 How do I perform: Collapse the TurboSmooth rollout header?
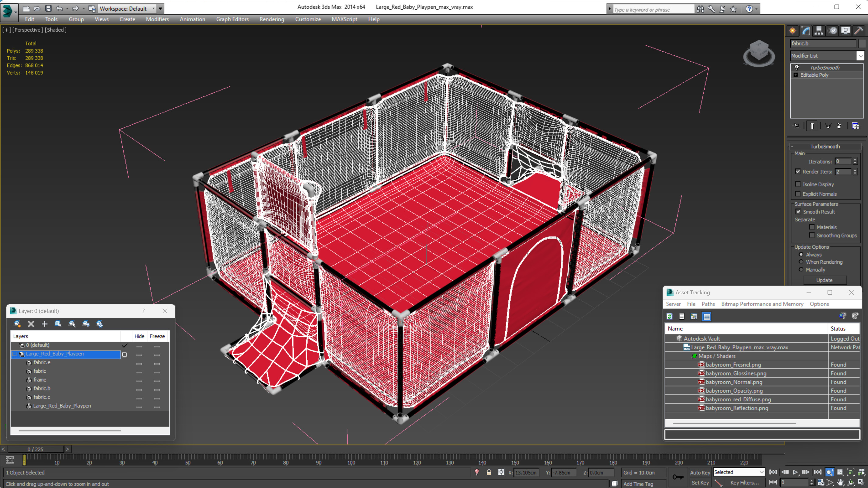[825, 147]
